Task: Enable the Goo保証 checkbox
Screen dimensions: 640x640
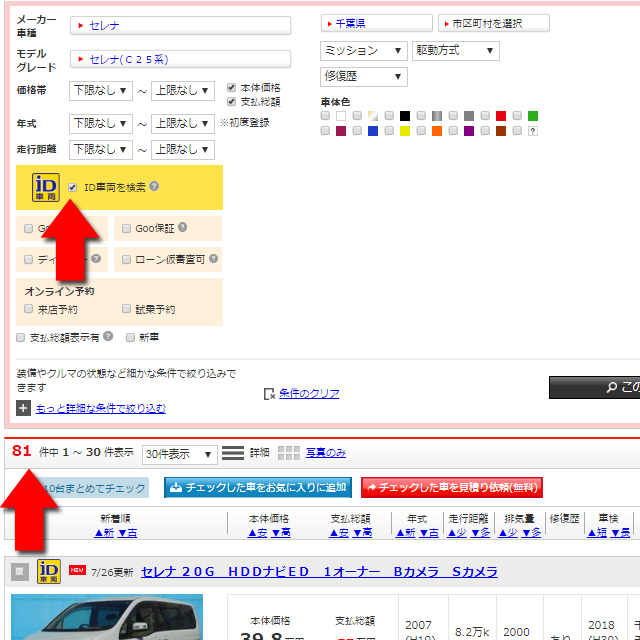Action: point(126,228)
